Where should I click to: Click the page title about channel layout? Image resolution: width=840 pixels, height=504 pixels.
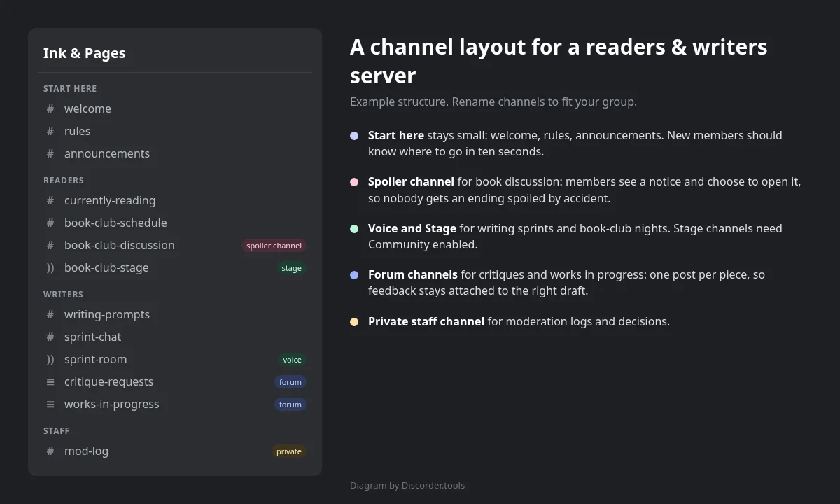(559, 61)
